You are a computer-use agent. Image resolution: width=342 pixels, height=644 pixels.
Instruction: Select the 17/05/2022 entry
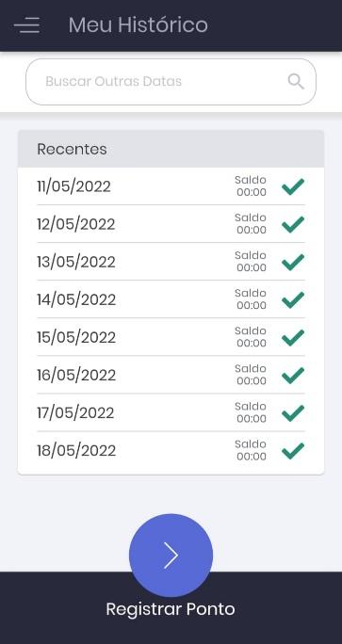click(171, 412)
